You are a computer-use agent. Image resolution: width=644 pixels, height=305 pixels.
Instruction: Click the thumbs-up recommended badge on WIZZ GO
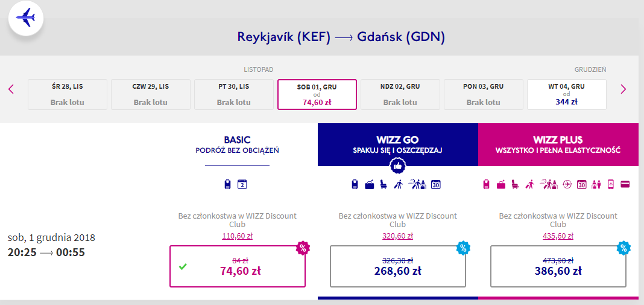point(397,165)
